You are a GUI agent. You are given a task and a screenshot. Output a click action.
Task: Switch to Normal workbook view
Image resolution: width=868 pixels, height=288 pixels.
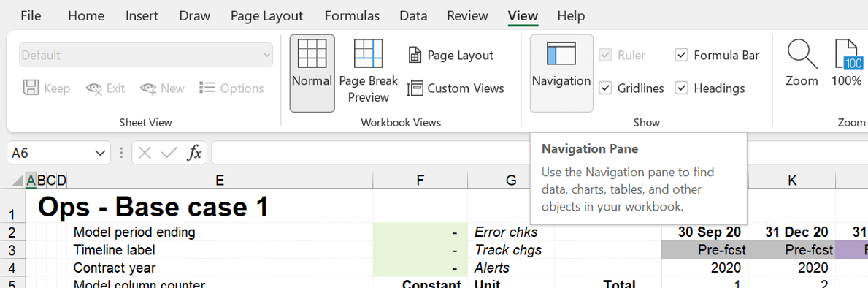312,73
